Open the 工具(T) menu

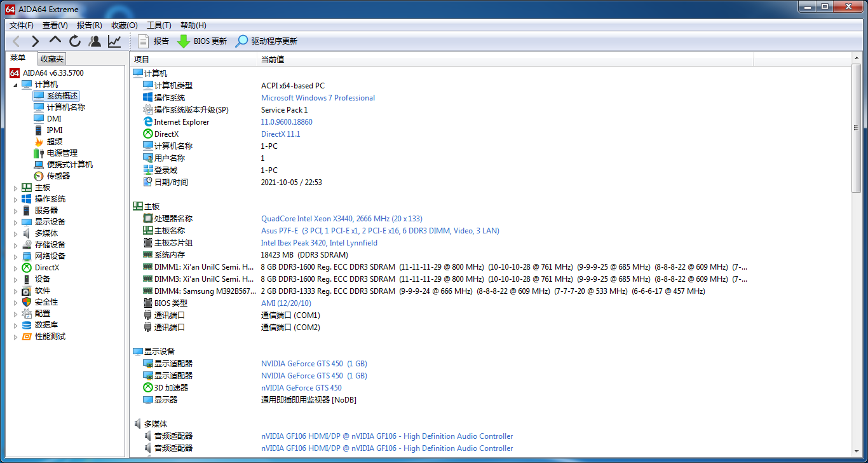(159, 25)
